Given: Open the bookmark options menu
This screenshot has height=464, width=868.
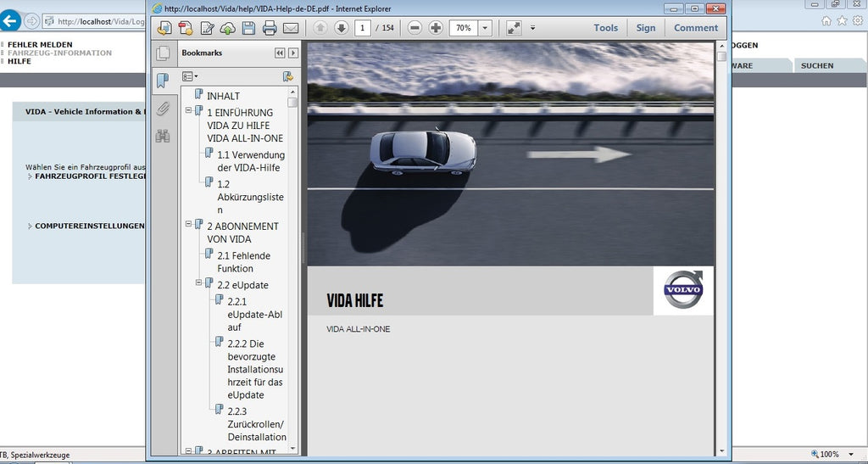Looking at the screenshot, I should (x=190, y=76).
